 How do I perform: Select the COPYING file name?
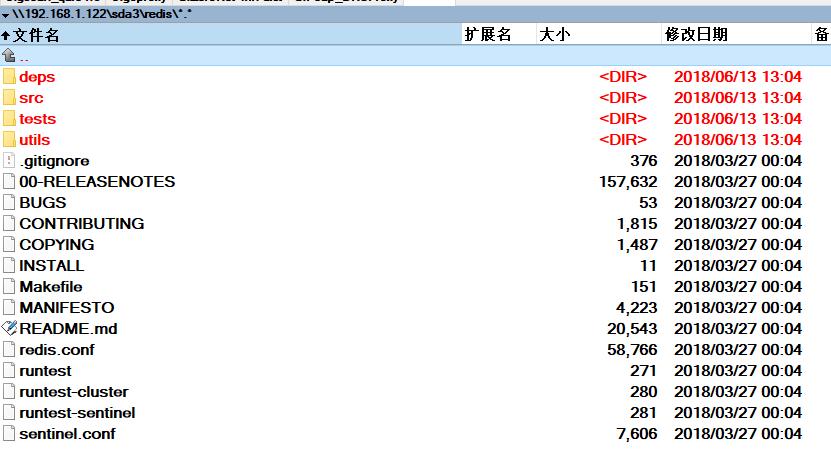[x=57, y=244]
